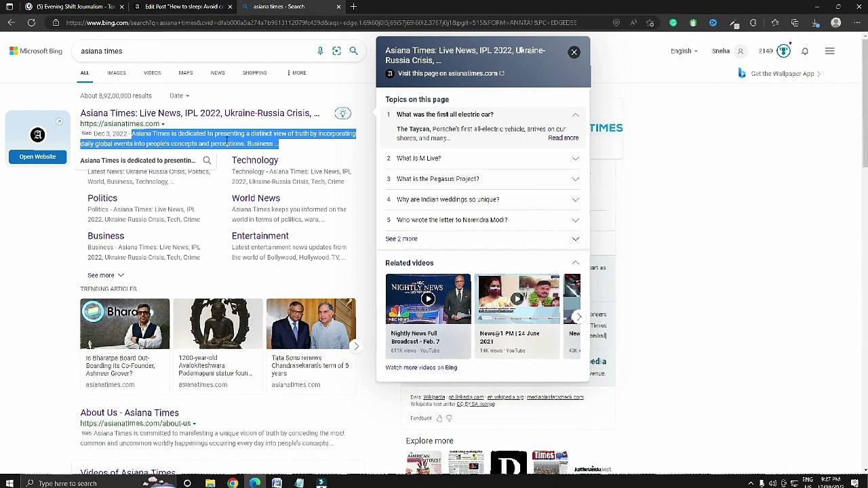Click the Cortana circle taskbar icon
The height and width of the screenshot is (488, 868).
[x=187, y=483]
